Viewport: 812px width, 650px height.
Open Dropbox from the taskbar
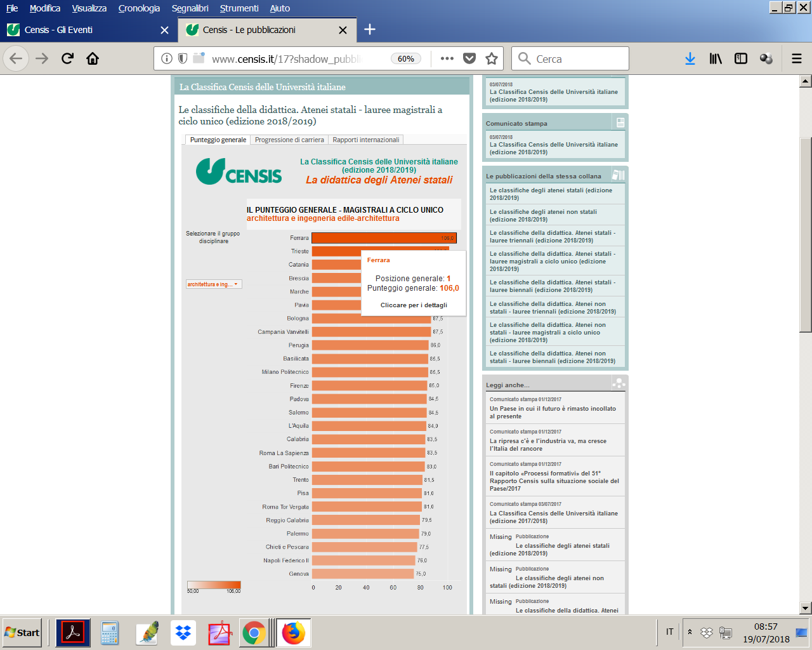(183, 633)
